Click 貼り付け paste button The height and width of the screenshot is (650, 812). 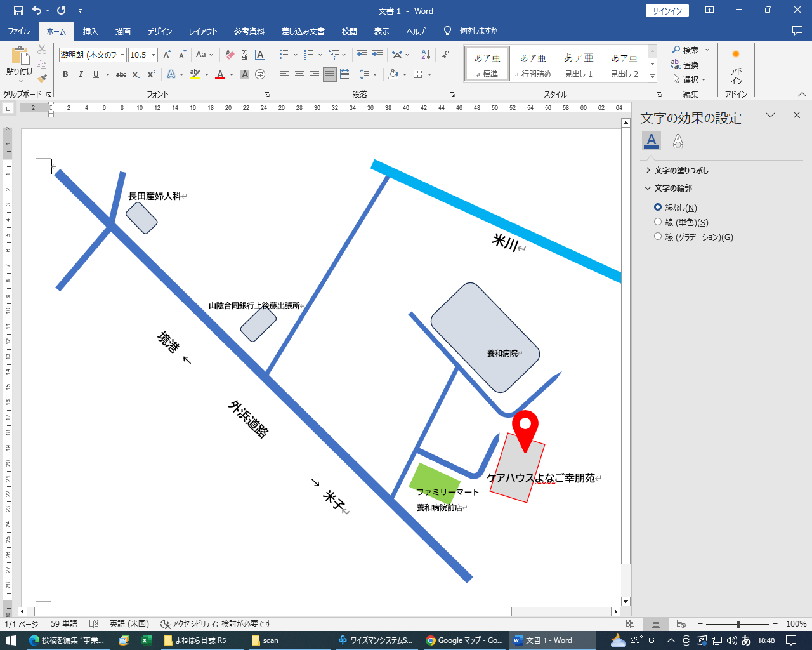click(20, 63)
